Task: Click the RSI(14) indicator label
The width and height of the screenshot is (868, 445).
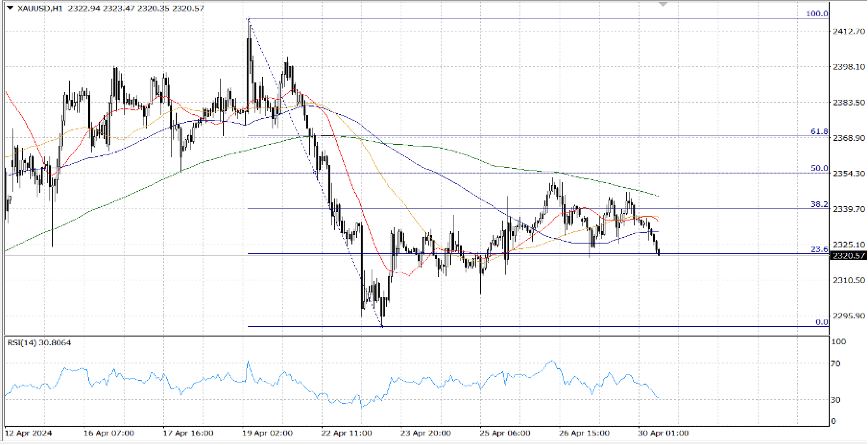Action: coord(39,343)
